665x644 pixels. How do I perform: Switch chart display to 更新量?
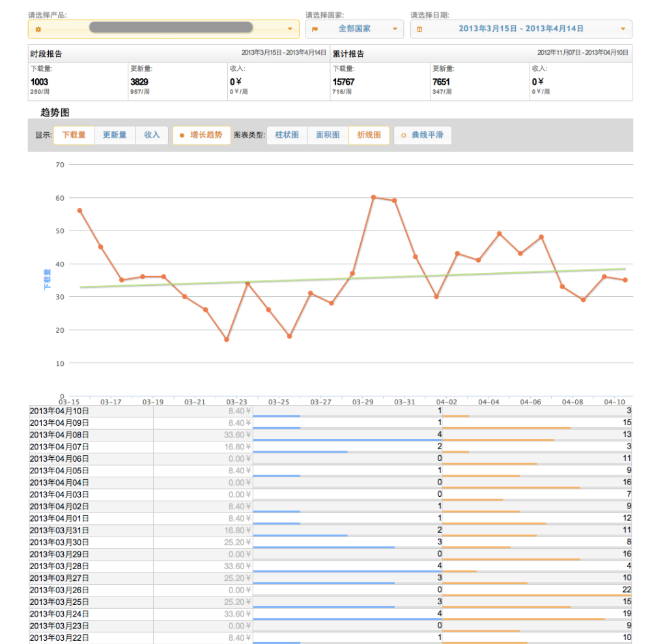pyautogui.click(x=115, y=135)
